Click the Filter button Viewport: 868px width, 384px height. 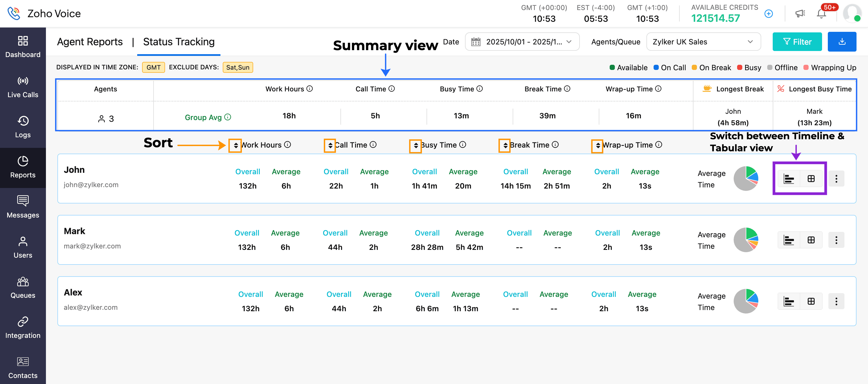click(797, 42)
